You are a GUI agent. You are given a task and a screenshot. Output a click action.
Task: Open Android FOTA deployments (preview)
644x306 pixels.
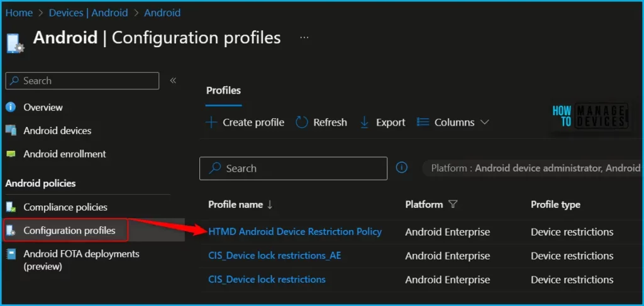point(81,260)
